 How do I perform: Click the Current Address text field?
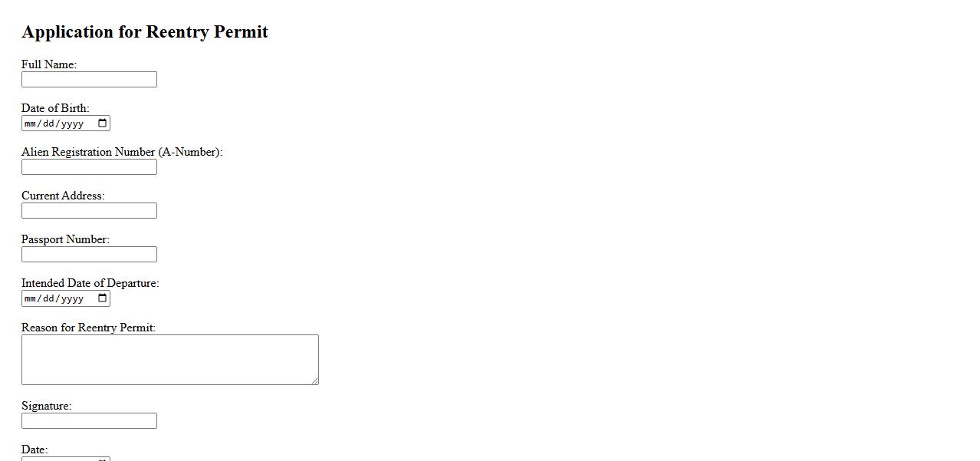(89, 211)
